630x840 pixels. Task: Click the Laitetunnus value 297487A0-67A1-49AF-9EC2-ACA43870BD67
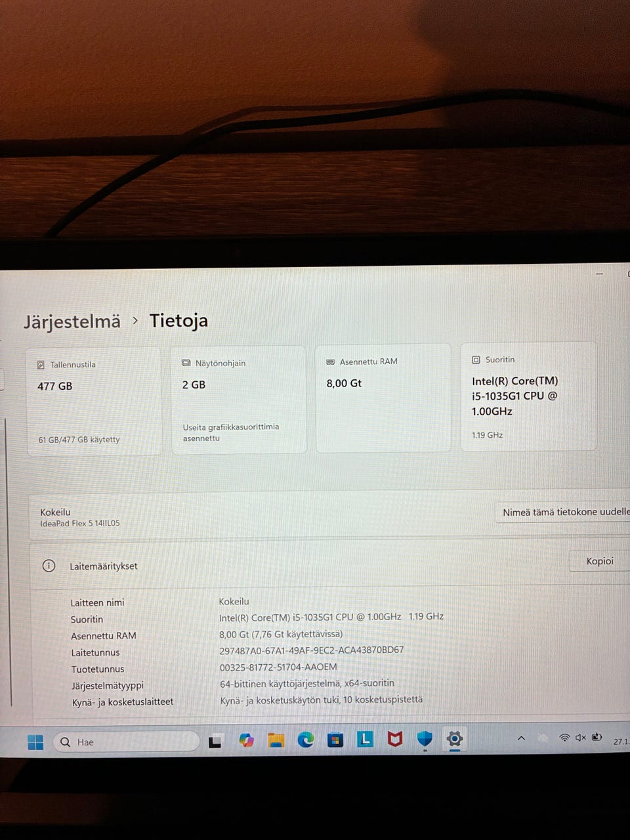(312, 650)
